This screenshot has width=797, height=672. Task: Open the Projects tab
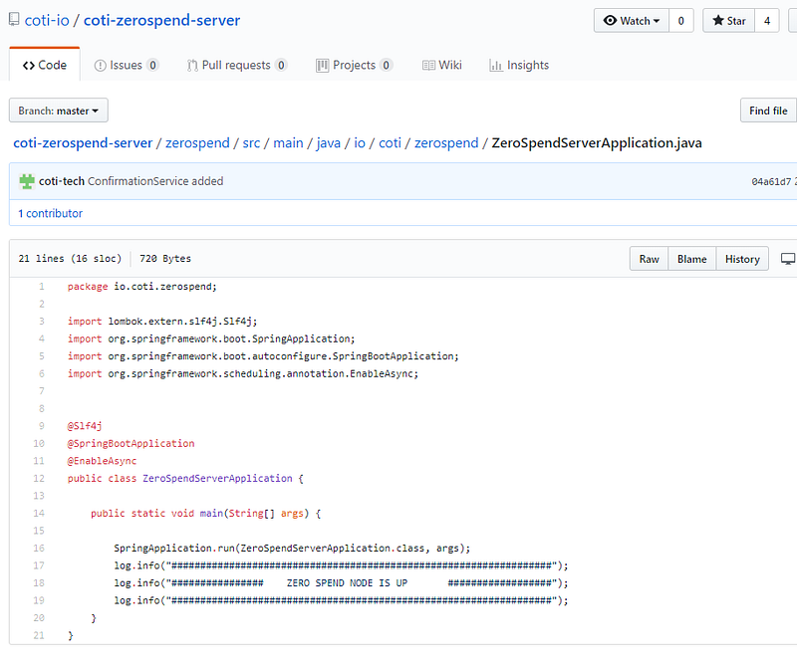pyautogui.click(x=354, y=65)
